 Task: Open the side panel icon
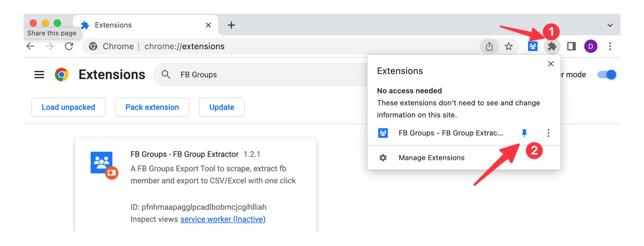click(x=571, y=46)
